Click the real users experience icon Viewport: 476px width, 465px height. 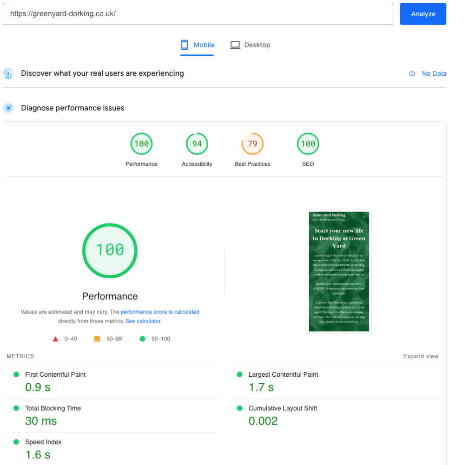coord(8,73)
